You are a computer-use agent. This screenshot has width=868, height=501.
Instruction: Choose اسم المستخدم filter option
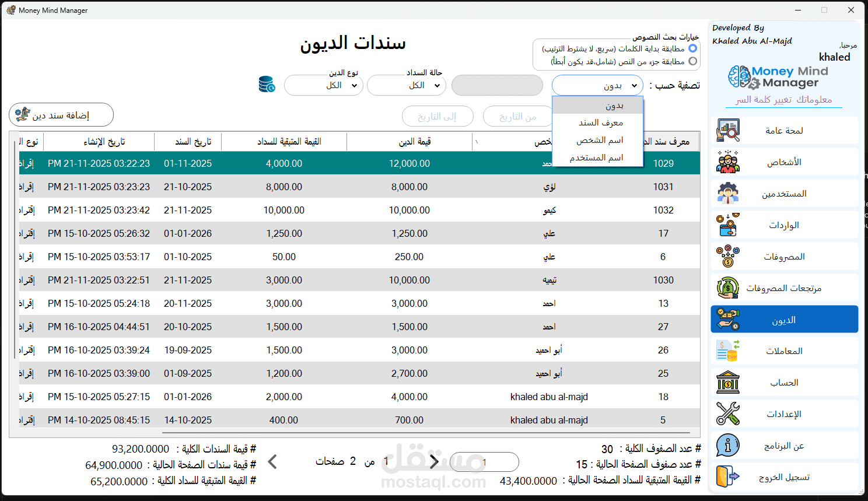pyautogui.click(x=597, y=157)
